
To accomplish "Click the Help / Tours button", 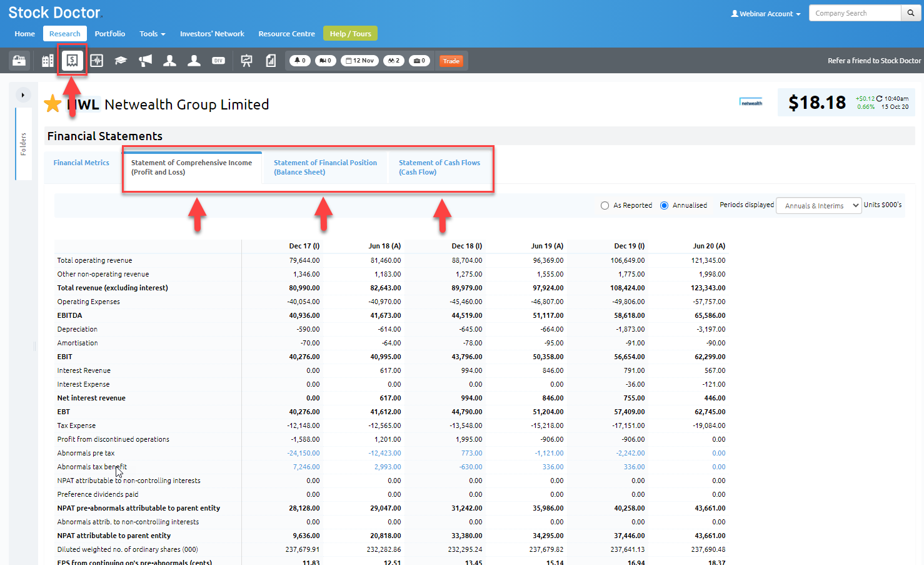I will point(350,34).
